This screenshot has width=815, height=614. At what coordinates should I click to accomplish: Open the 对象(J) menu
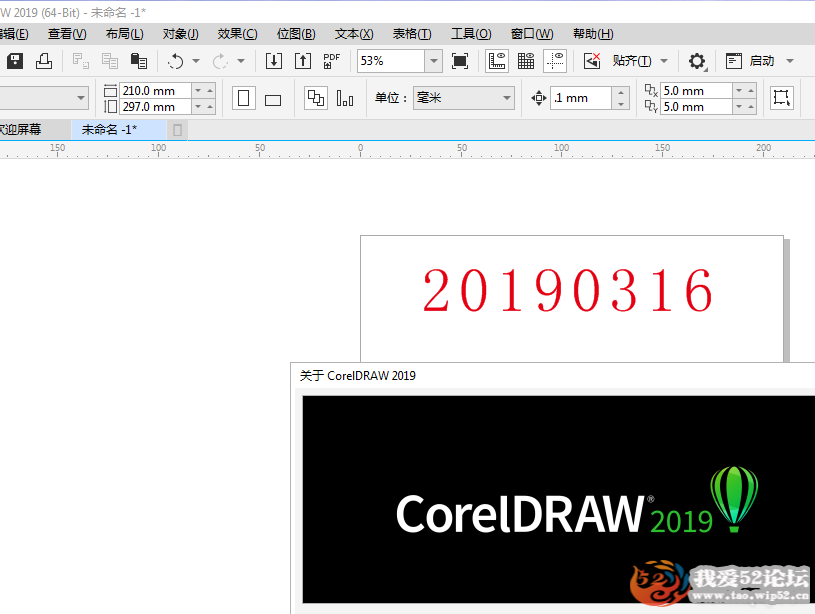point(181,34)
